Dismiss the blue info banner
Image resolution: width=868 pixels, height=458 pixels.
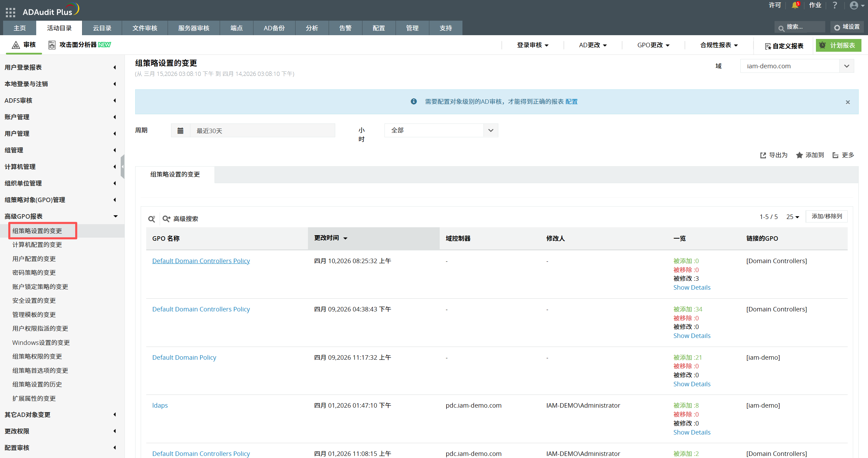coord(848,102)
